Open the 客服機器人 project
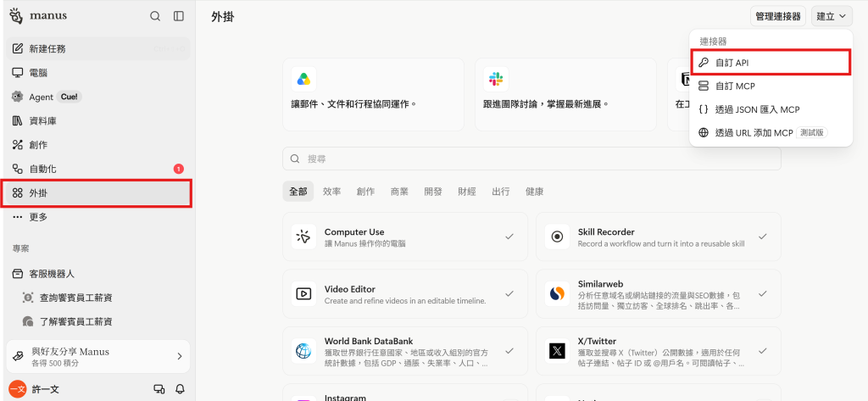Screen dimensions: 868x401 (98, 274)
